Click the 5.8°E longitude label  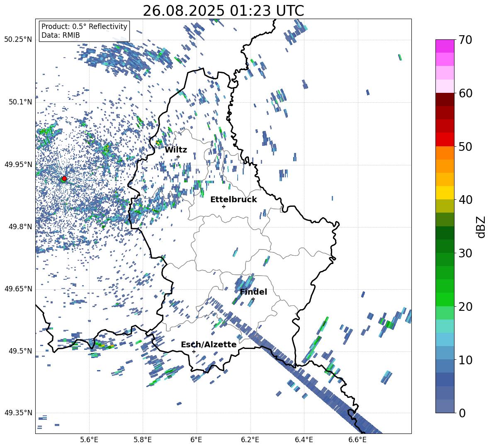pos(143,440)
